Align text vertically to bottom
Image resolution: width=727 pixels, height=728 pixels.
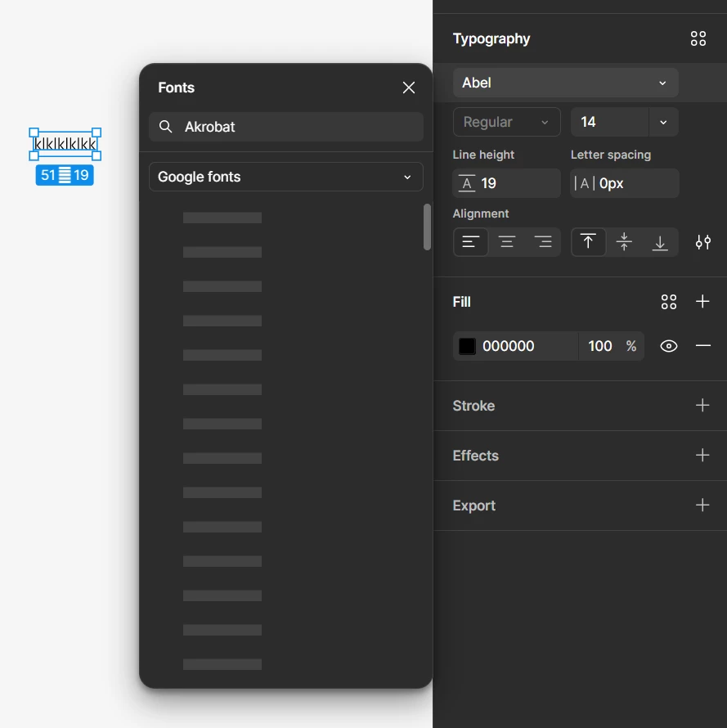pos(660,242)
